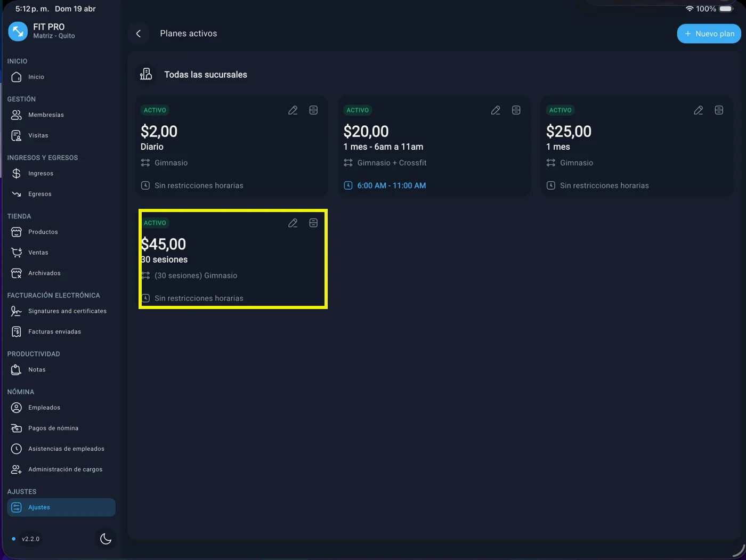The image size is (746, 560).
Task: Open Facturas enviadas
Action: point(54,332)
